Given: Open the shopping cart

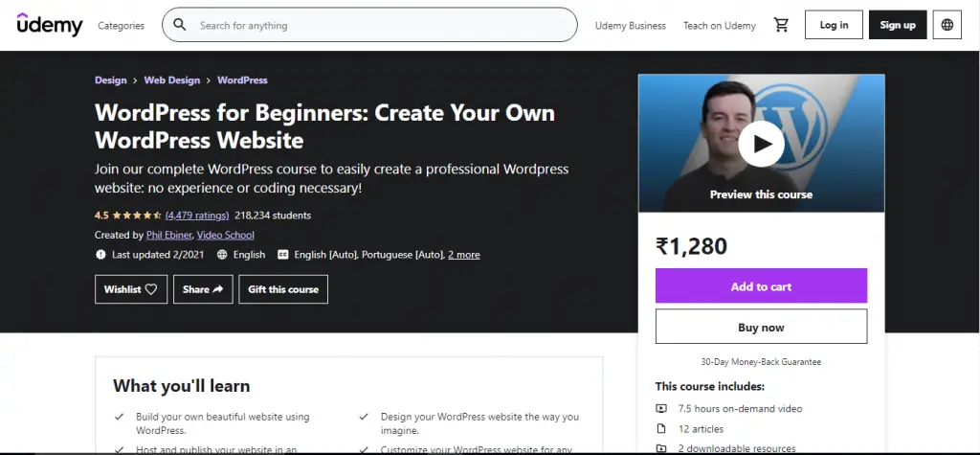Looking at the screenshot, I should (x=780, y=26).
